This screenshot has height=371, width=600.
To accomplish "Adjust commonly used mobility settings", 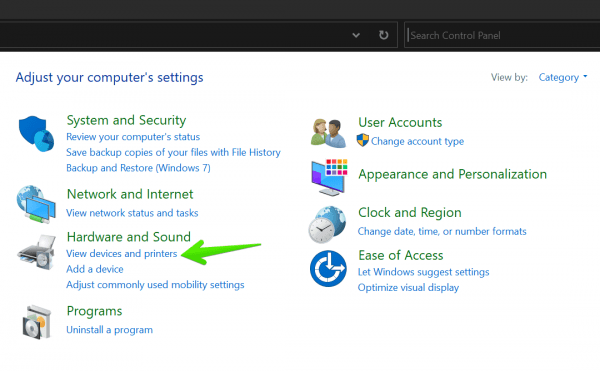I will [x=155, y=285].
